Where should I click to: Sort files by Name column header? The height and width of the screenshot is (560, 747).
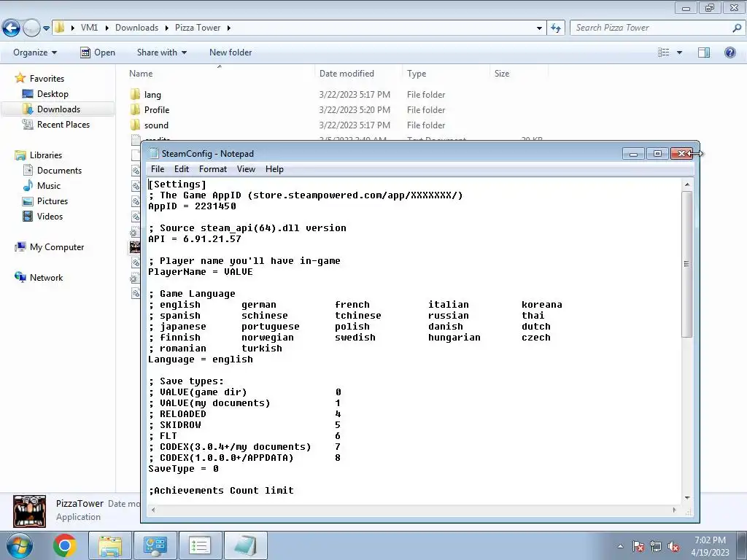[141, 74]
